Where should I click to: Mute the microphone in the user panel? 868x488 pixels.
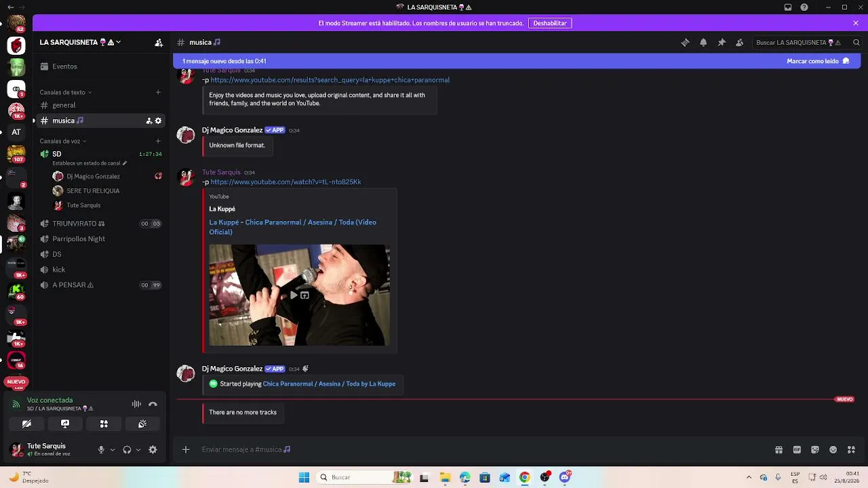tap(101, 449)
